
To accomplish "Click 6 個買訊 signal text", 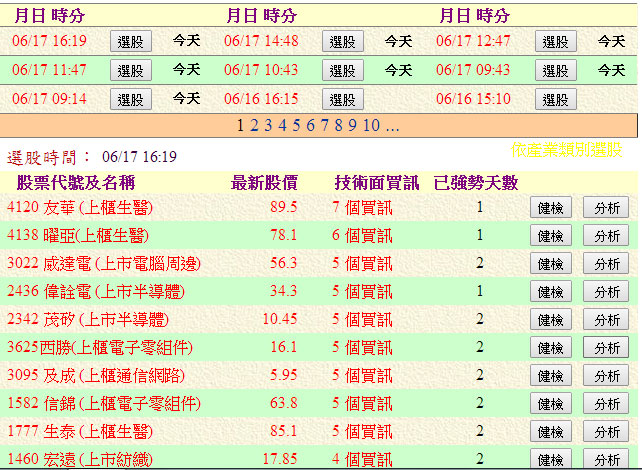I will coord(362,235).
